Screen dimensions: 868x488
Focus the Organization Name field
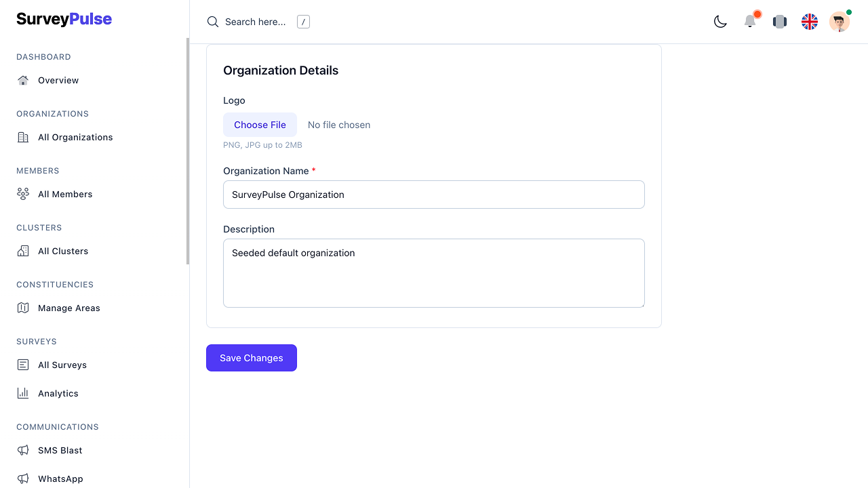(x=433, y=195)
